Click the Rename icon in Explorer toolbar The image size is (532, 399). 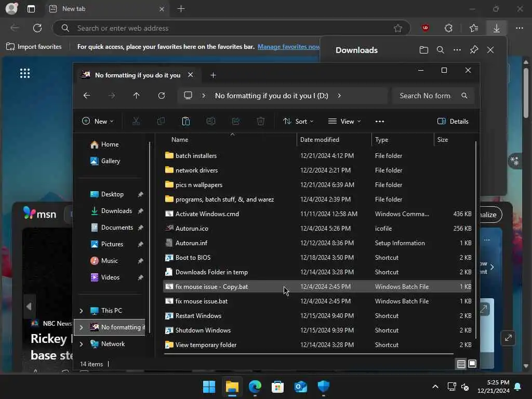pyautogui.click(x=211, y=121)
